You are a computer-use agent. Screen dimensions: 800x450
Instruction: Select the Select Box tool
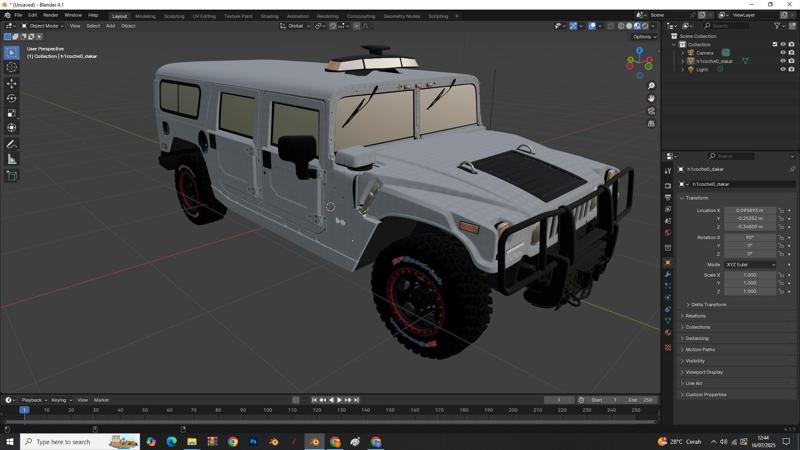(12, 53)
